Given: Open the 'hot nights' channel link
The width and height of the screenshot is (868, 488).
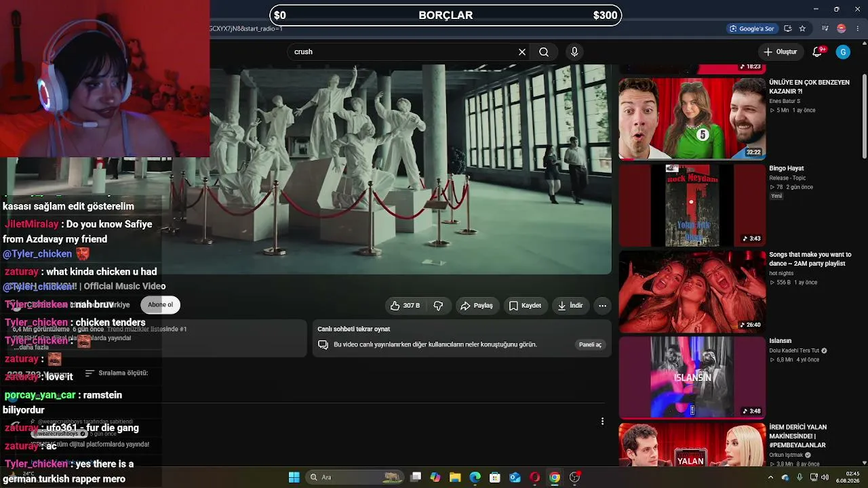Looking at the screenshot, I should point(783,273).
